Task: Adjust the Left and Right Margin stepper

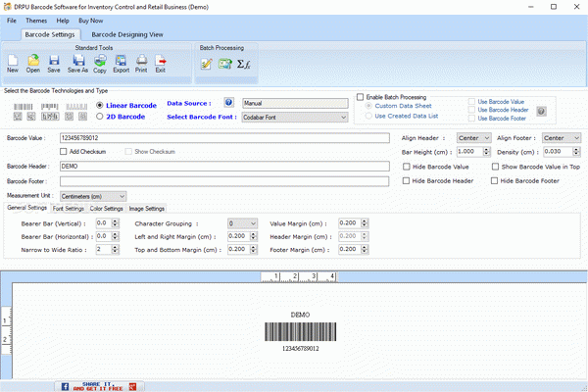Action: click(254, 236)
